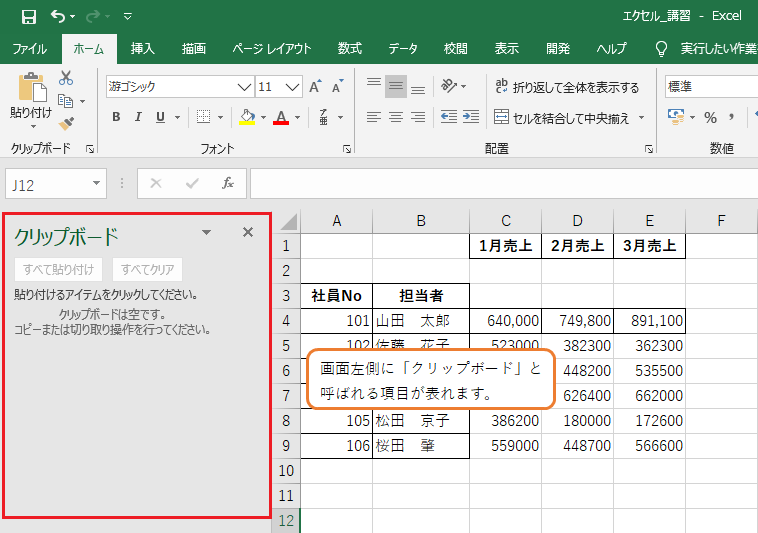
Task: Click the Copy icon
Action: pyautogui.click(x=65, y=101)
